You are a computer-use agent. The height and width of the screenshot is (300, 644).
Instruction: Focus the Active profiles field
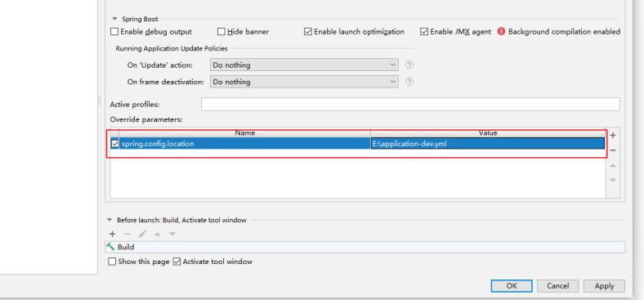[410, 105]
